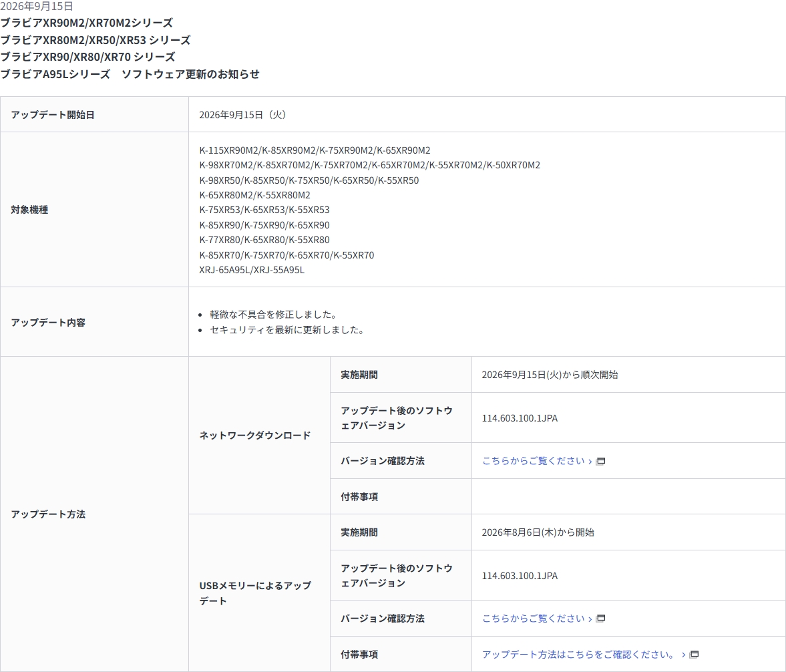Select the 対象機種 row label
The height and width of the screenshot is (672, 786).
coord(29,210)
